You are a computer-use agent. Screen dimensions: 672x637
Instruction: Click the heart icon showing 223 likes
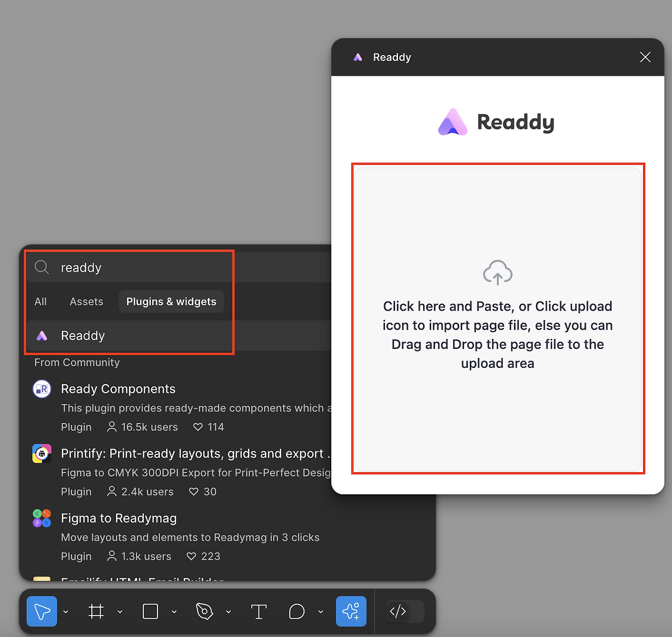tap(192, 556)
